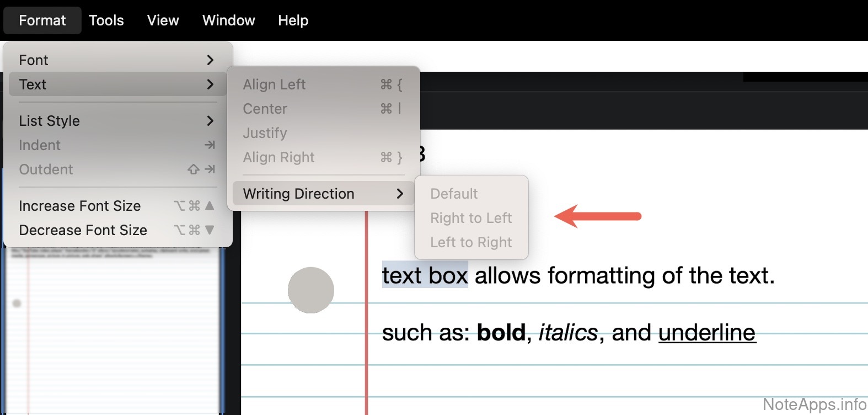Click the gray circle on the page margin
Viewport: 868px width, 415px height.
click(x=311, y=290)
